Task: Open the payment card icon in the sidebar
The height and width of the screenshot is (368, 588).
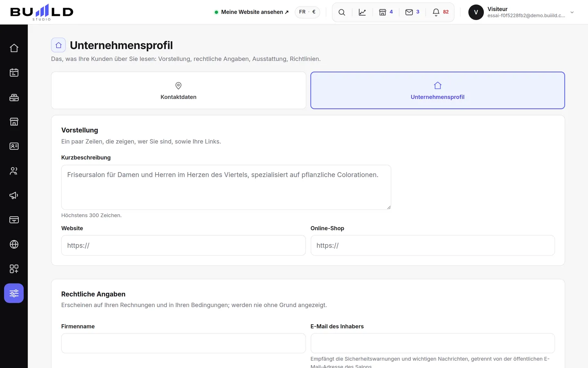Action: coord(14,220)
